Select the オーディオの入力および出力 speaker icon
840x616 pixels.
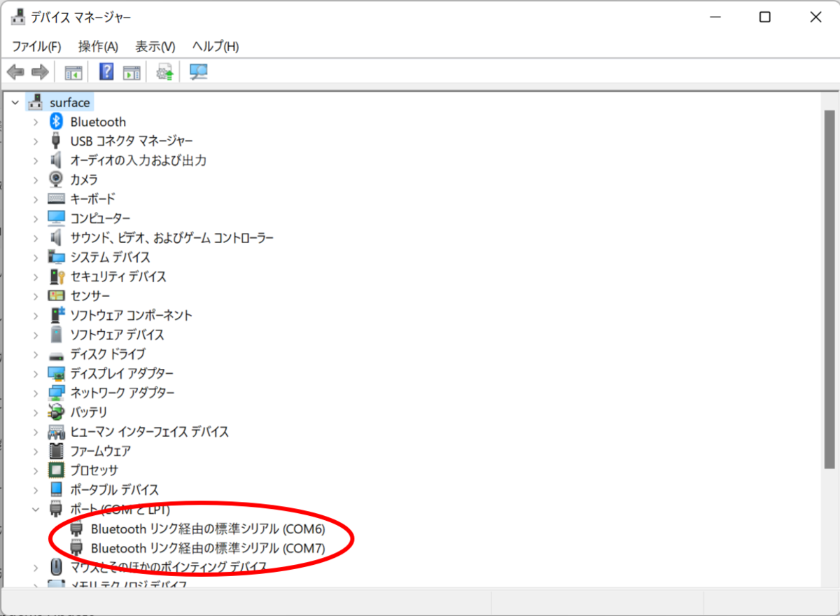coord(57,160)
